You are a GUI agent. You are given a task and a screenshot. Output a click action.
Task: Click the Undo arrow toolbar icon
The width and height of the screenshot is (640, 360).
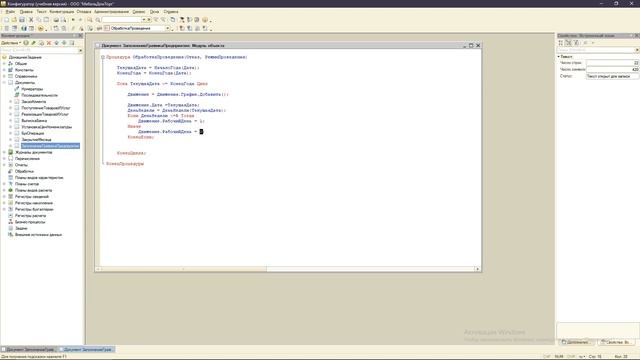(73, 20)
